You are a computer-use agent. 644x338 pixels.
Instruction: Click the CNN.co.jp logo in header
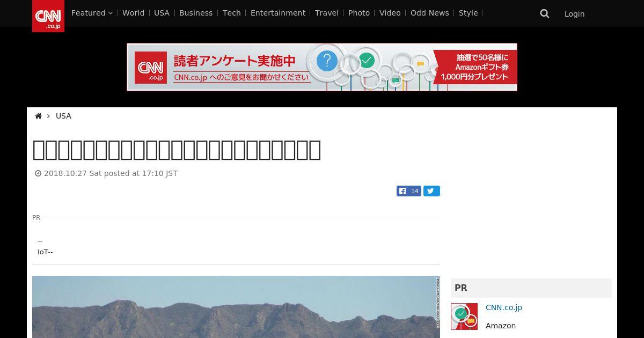(48, 16)
